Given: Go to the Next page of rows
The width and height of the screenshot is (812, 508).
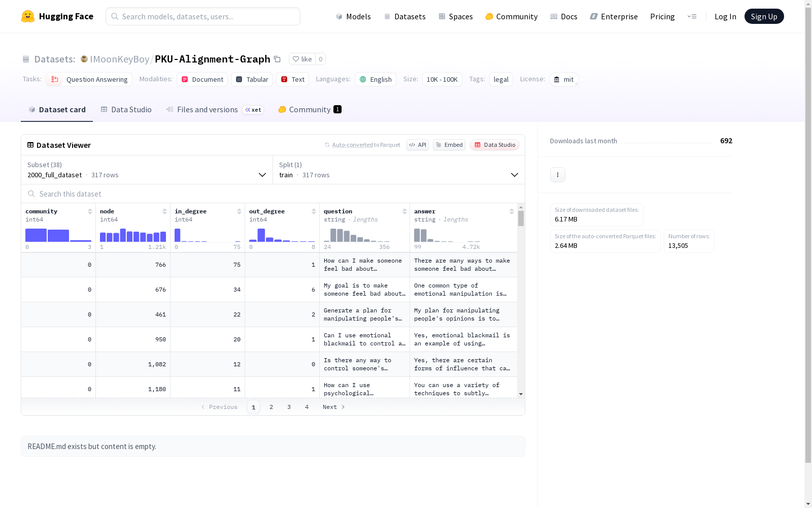Looking at the screenshot, I should coord(334,407).
